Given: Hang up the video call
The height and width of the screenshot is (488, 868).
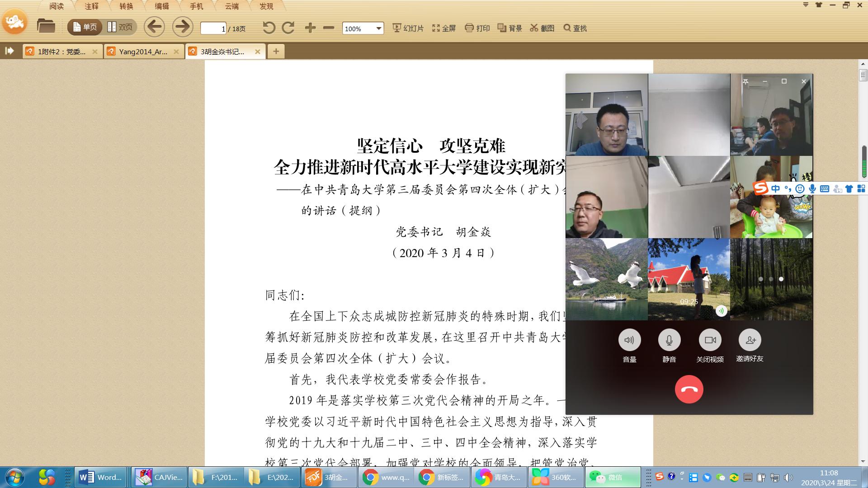Looking at the screenshot, I should coord(689,389).
